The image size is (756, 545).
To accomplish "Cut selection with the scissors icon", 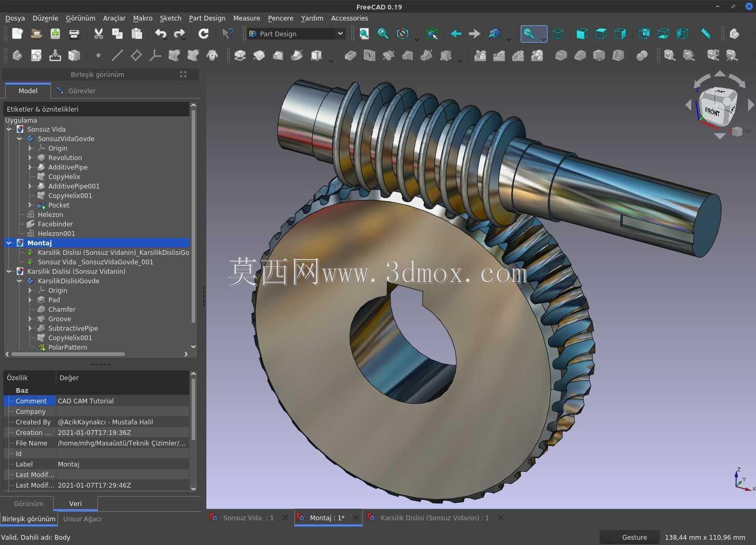I will click(x=98, y=34).
